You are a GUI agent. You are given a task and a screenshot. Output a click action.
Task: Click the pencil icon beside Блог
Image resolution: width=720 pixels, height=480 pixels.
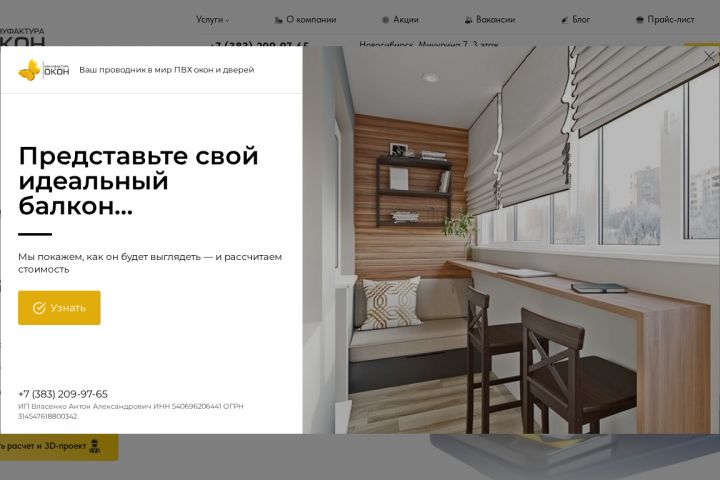coord(565,20)
